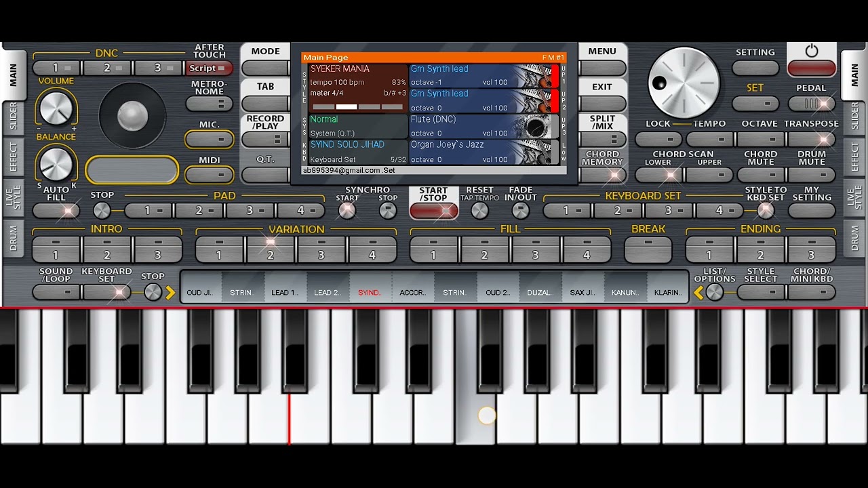
Task: Select the SAX JI.. sound in list
Action: pyautogui.click(x=583, y=287)
